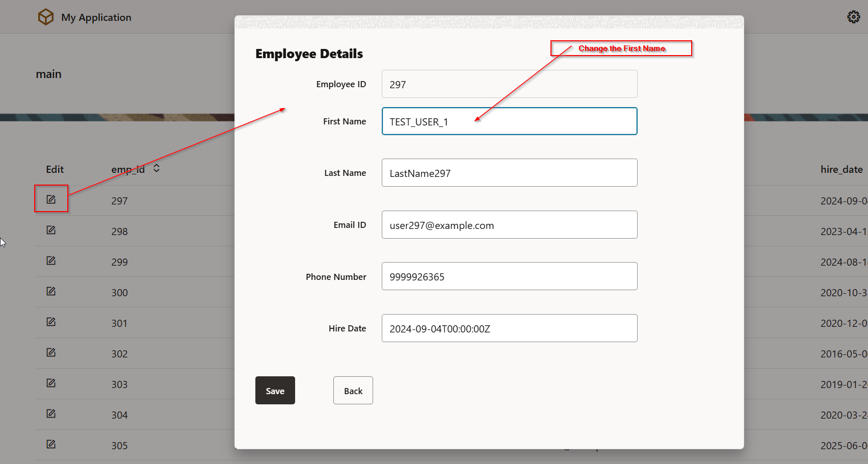Click the Phone Number field

coord(509,276)
